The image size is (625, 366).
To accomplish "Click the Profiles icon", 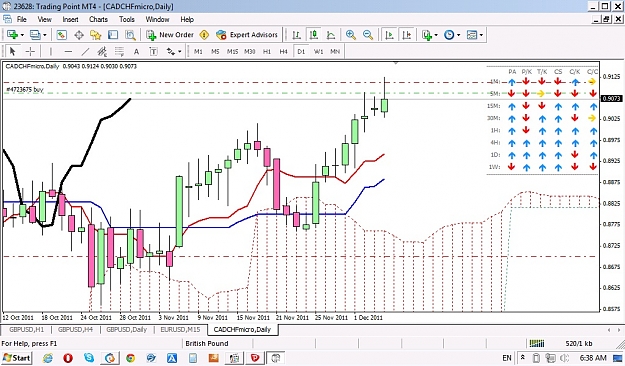I will click(35, 35).
